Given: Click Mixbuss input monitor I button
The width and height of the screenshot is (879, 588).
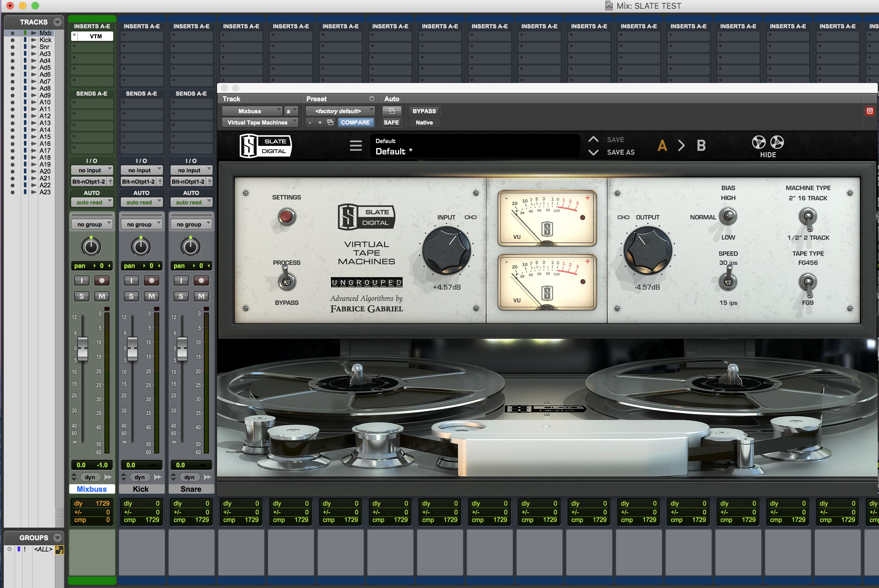Looking at the screenshot, I should point(81,280).
